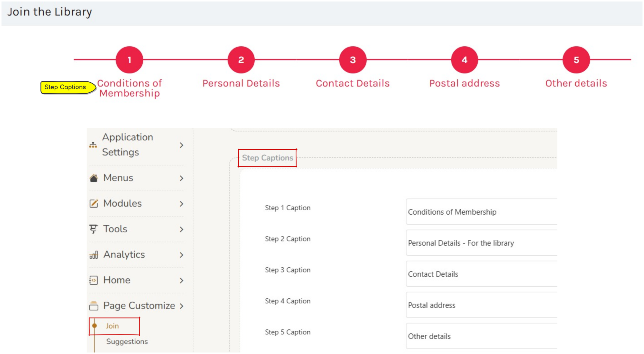This screenshot has width=644, height=354.
Task: Click into Step 1 Caption field
Action: [x=481, y=212]
